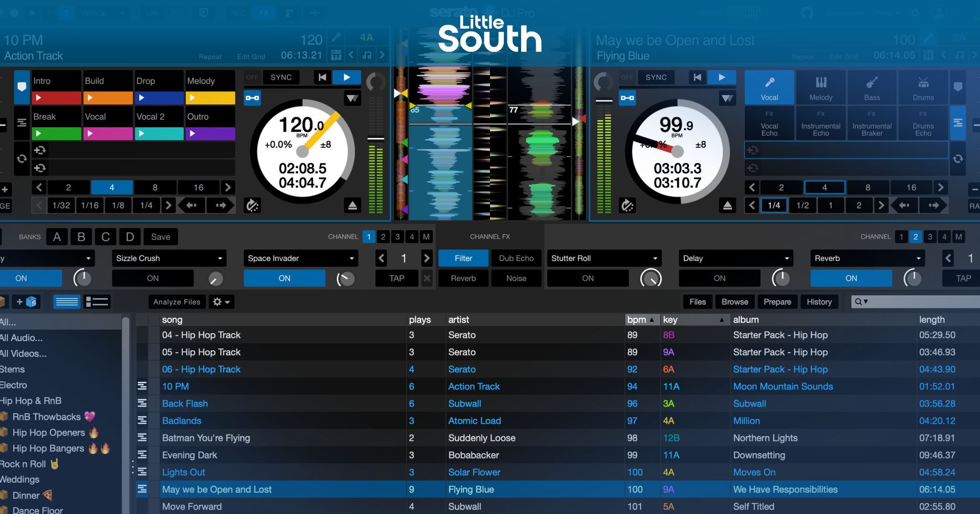Turn off the Space Invader effect

(284, 278)
